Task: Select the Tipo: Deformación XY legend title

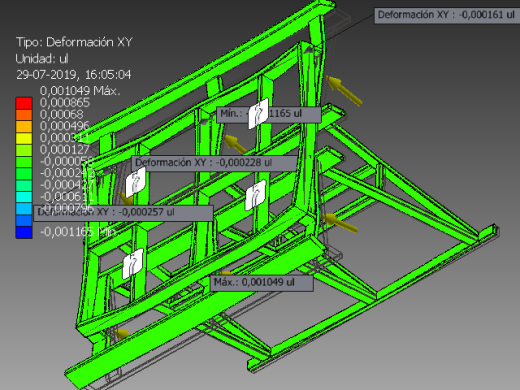Action: 74,42
